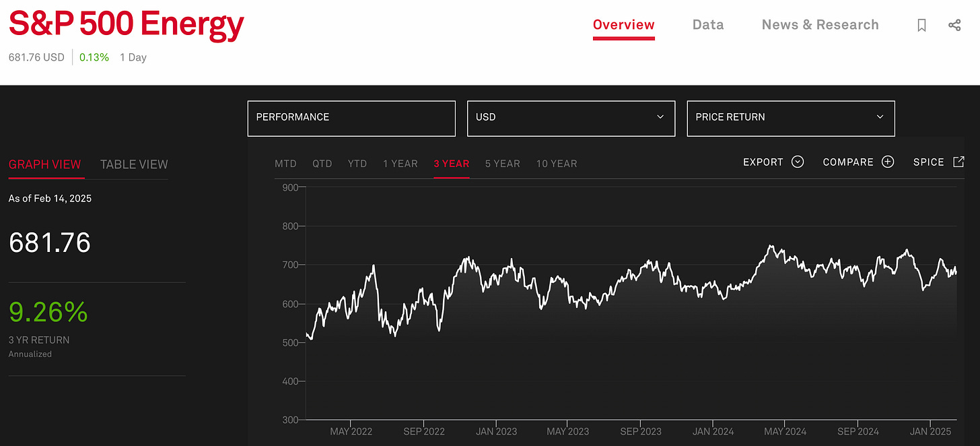
Task: Click the MAY 2023 axis label
Action: 567,431
